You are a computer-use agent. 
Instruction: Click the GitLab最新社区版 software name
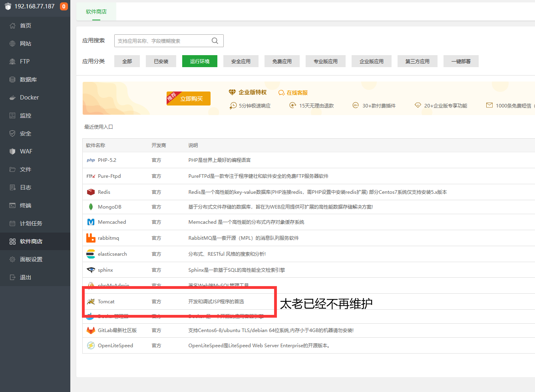pyautogui.click(x=117, y=330)
